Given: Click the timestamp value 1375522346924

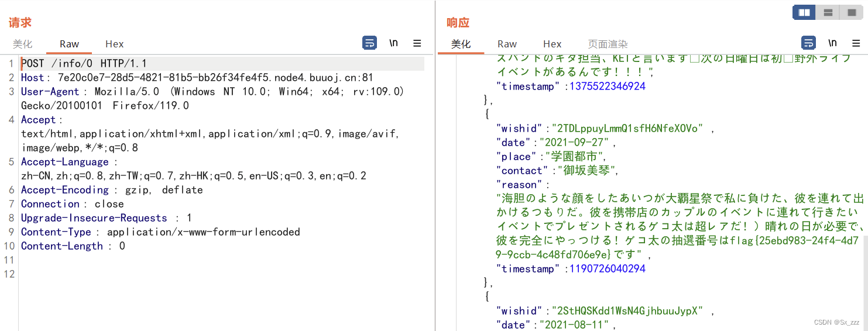Looking at the screenshot, I should click(607, 87).
